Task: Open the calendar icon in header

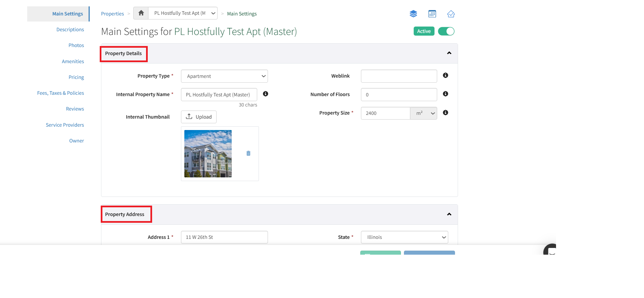Action: pyautogui.click(x=432, y=14)
